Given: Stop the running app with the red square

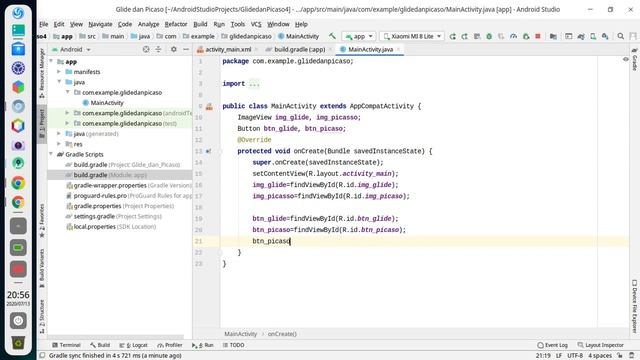Looking at the screenshot, I should point(538,36).
